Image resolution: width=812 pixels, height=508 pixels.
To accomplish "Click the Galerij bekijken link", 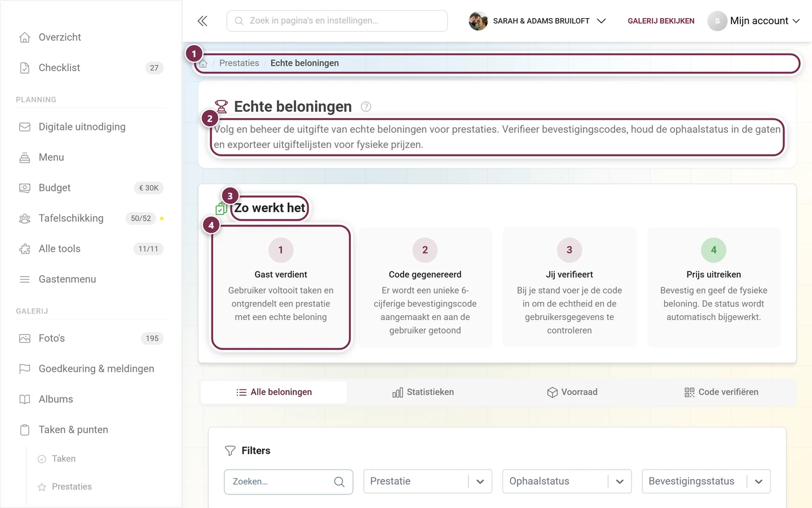I will 661,21.
